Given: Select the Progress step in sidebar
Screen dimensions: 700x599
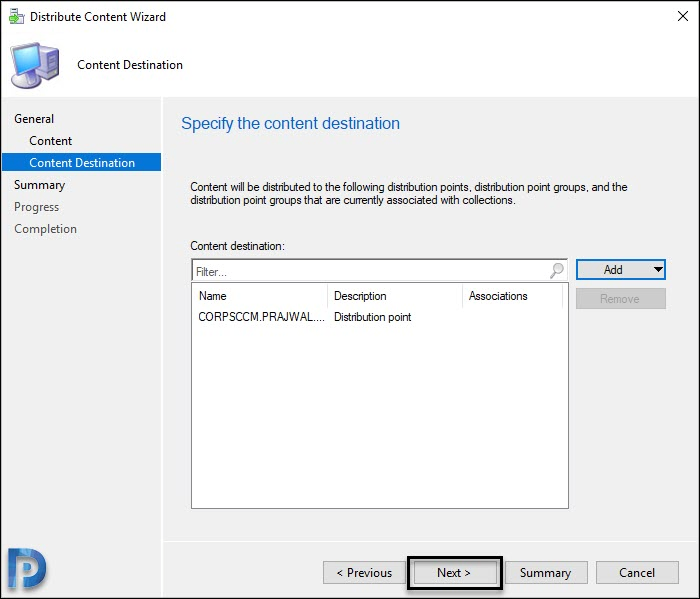Looking at the screenshot, I should click(x=36, y=207).
